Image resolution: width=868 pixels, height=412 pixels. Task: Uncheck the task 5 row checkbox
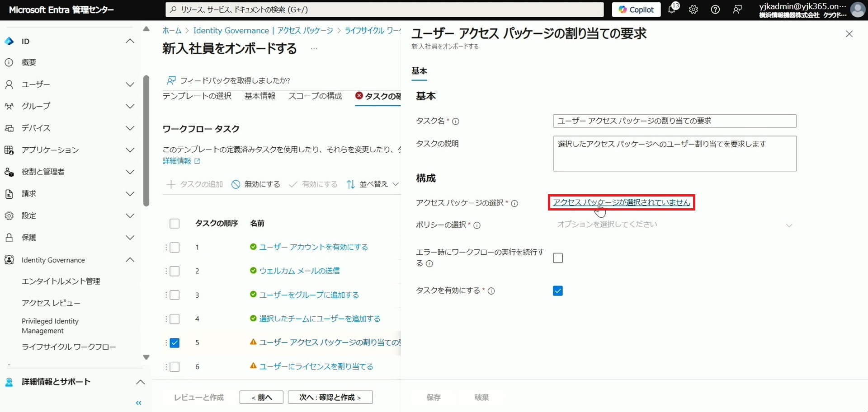click(x=175, y=343)
